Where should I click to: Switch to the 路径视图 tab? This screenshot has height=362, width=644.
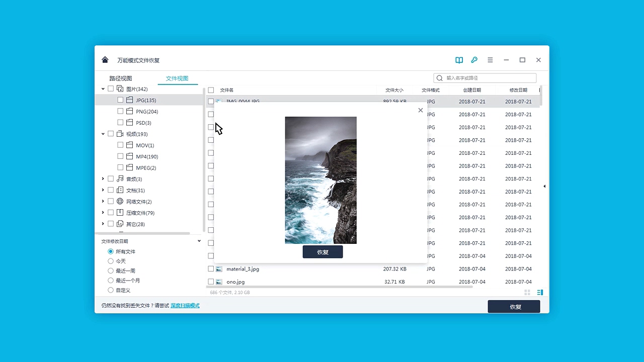(121, 78)
